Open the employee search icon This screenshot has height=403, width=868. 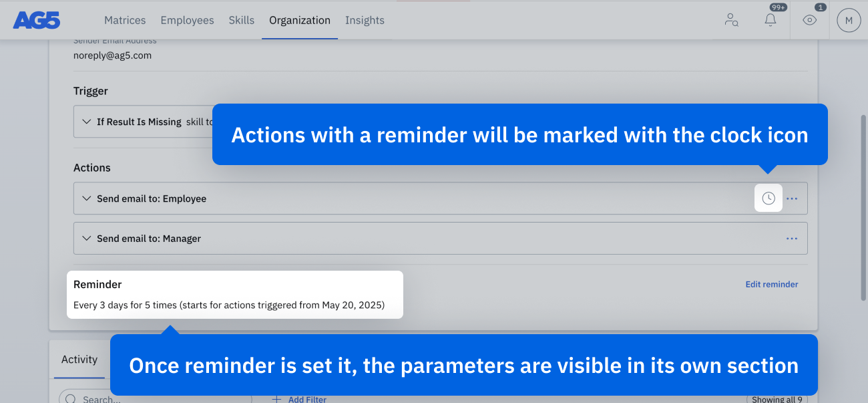[x=731, y=20]
